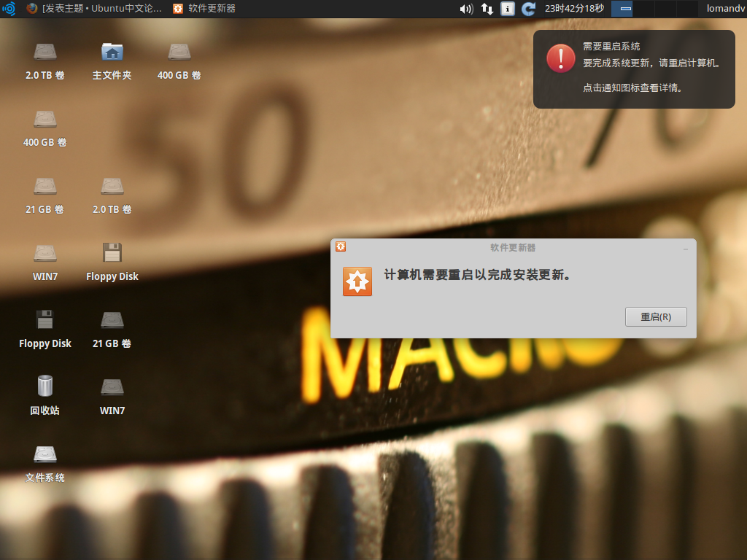
Task: Click the 重启(R) button in updater dialog
Action: pos(656,316)
